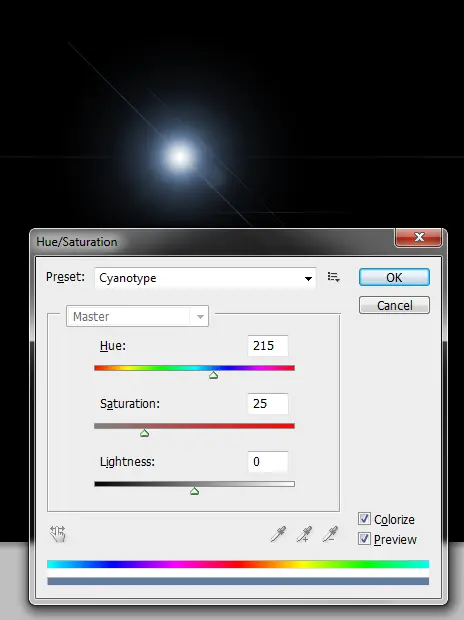This screenshot has width=464, height=620.
Task: Close the Hue/Saturation dialog
Action: pos(419,237)
